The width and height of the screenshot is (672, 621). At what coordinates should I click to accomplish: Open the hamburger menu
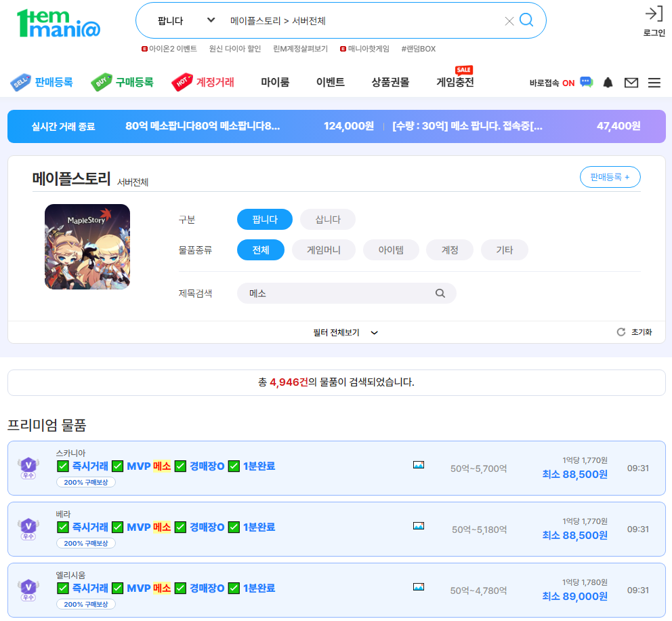click(x=654, y=82)
